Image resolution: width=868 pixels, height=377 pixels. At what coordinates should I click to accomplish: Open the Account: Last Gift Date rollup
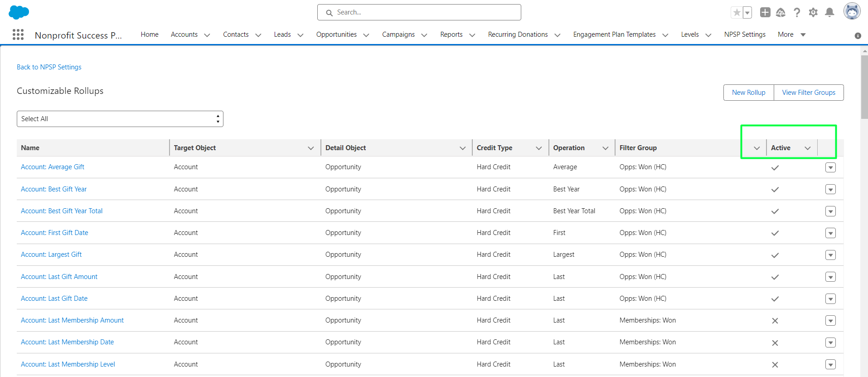(54, 299)
